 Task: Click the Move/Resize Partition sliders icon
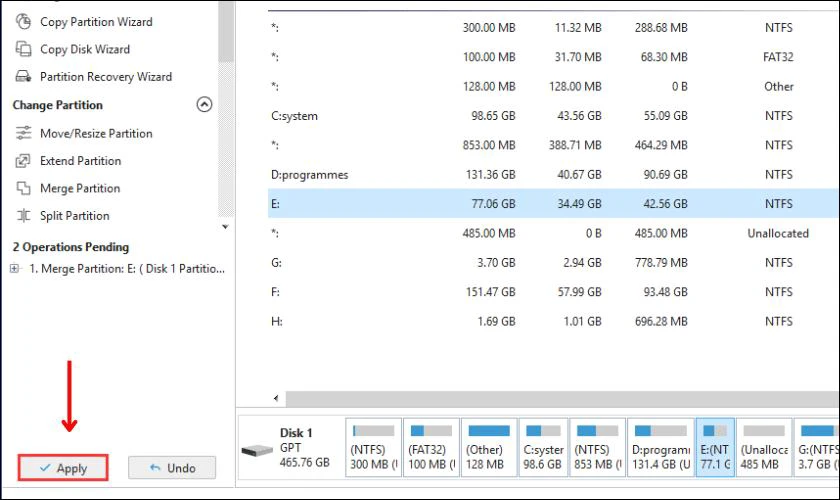[23, 133]
